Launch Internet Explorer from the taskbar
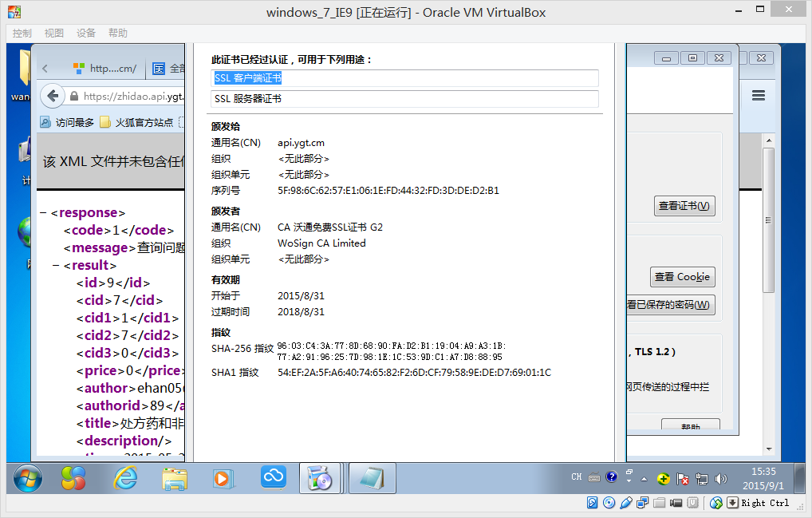This screenshot has height=518, width=812. 126,477
